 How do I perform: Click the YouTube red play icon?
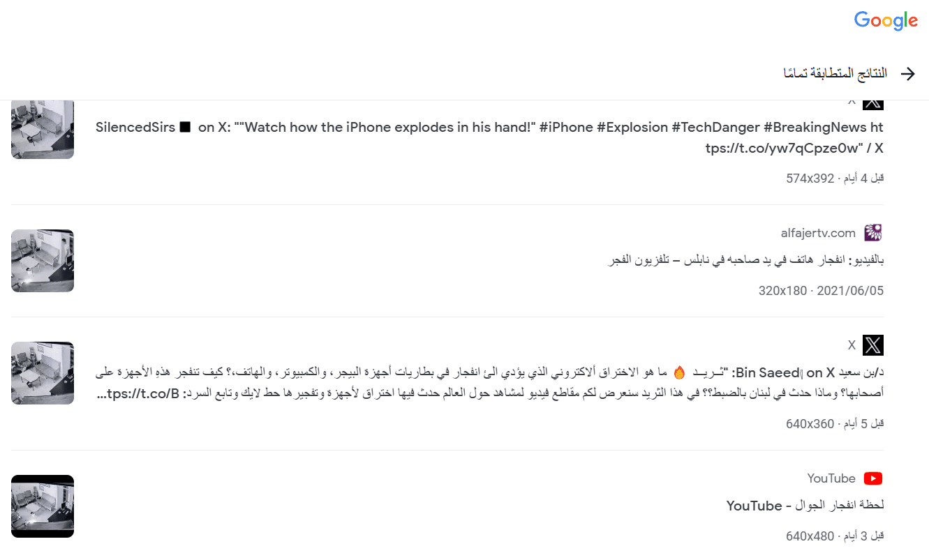873,478
